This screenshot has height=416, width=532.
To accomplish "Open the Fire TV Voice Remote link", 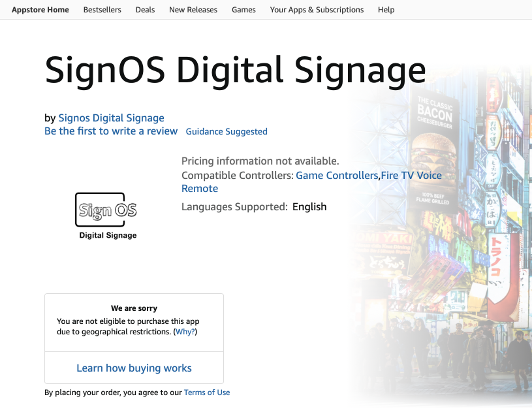I will coord(411,176).
